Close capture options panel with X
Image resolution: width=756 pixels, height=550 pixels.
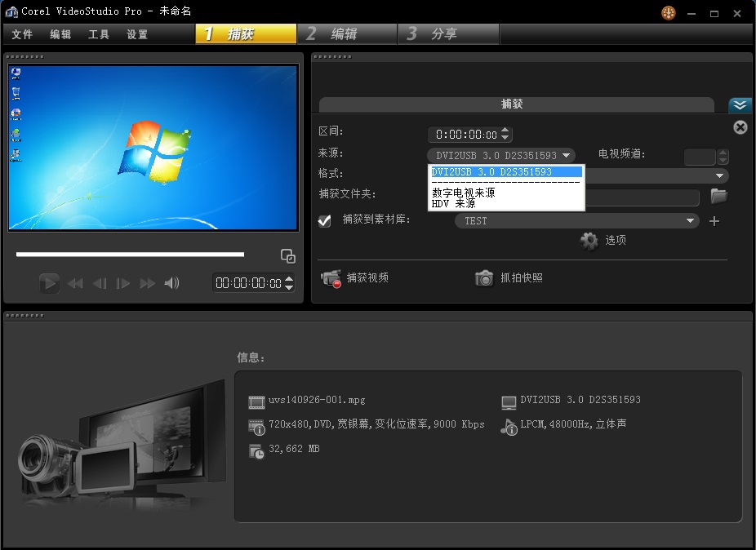tap(740, 127)
